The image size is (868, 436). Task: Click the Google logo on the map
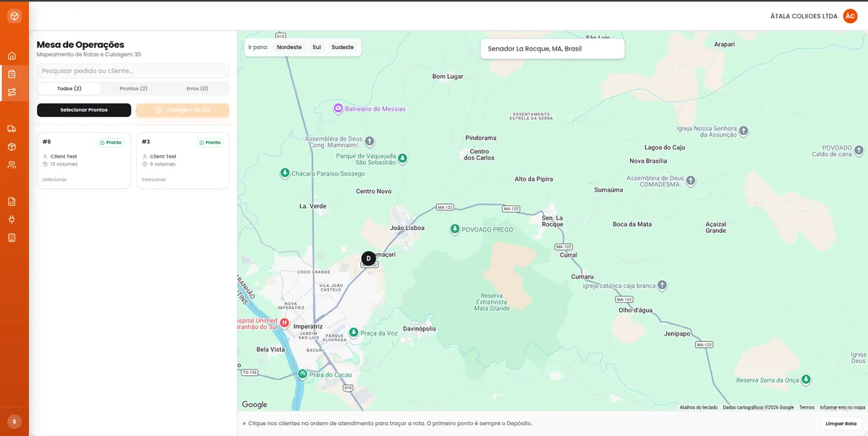[255, 405]
